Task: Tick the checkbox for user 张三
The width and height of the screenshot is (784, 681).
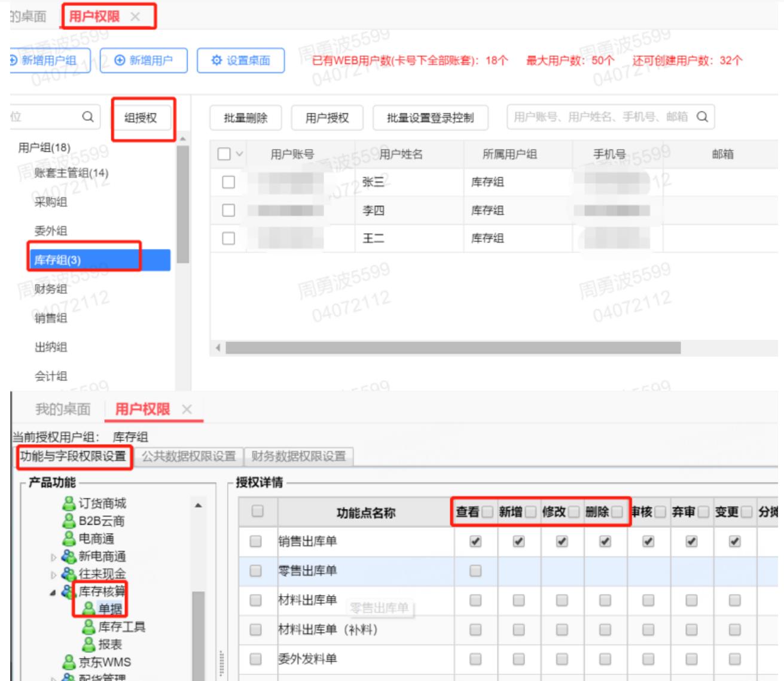Action: pyautogui.click(x=228, y=182)
